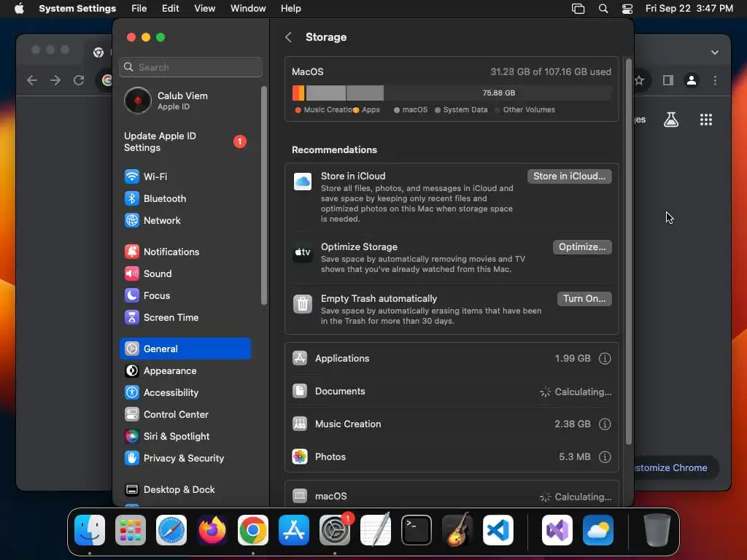The width and height of the screenshot is (747, 560).
Task: Open Wi-Fi settings in sidebar
Action: tap(185, 176)
